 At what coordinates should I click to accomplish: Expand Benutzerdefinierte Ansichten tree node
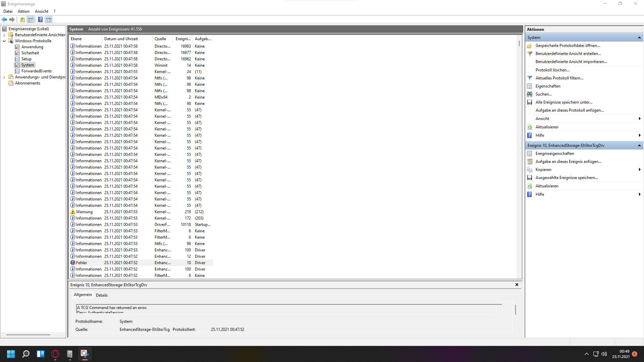click(4, 35)
